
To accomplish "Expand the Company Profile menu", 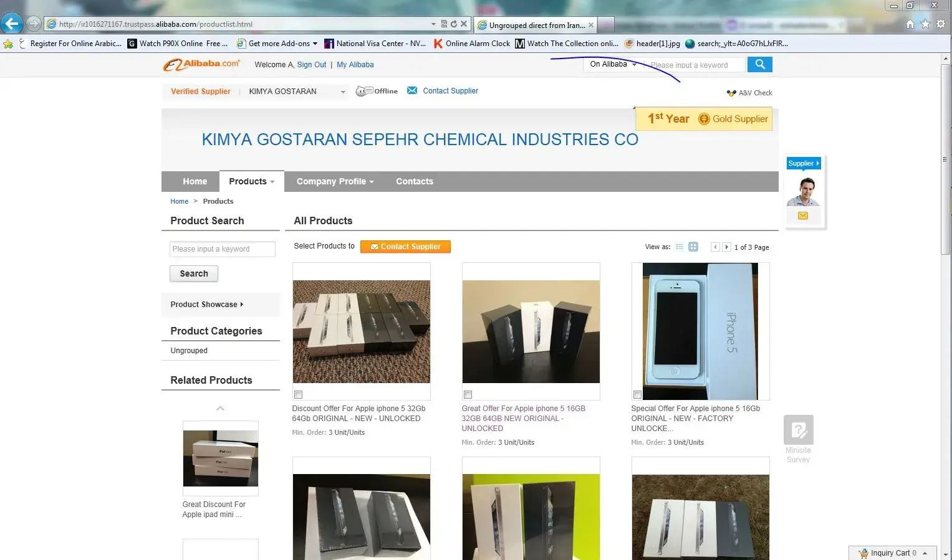I will point(335,181).
